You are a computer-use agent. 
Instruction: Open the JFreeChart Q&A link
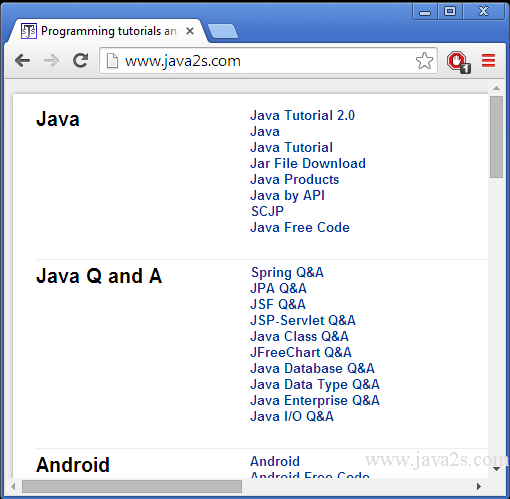click(x=301, y=352)
